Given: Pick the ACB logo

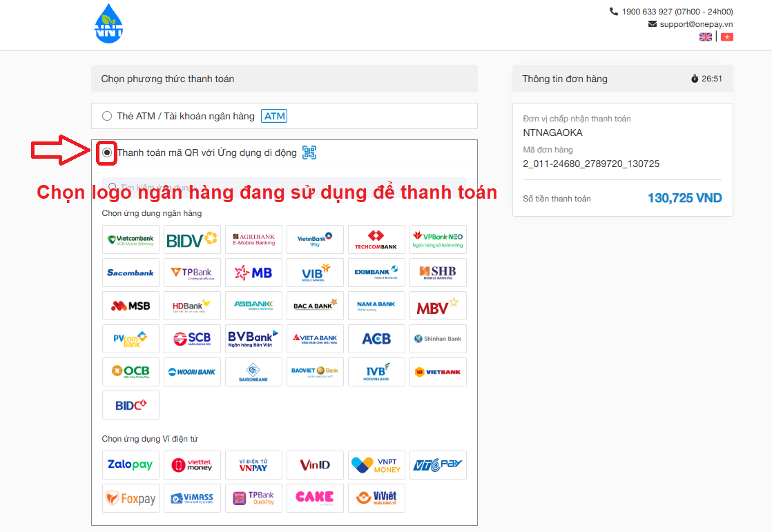Looking at the screenshot, I should point(376,339).
